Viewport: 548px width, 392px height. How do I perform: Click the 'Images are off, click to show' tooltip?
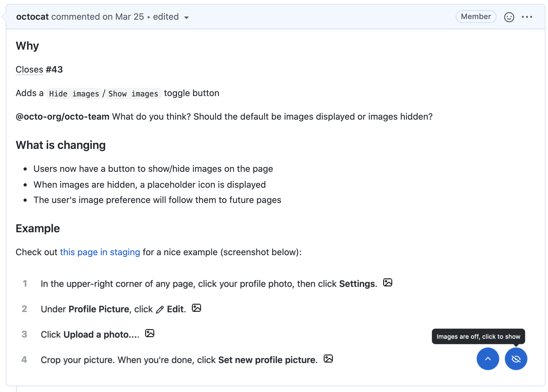click(x=478, y=336)
